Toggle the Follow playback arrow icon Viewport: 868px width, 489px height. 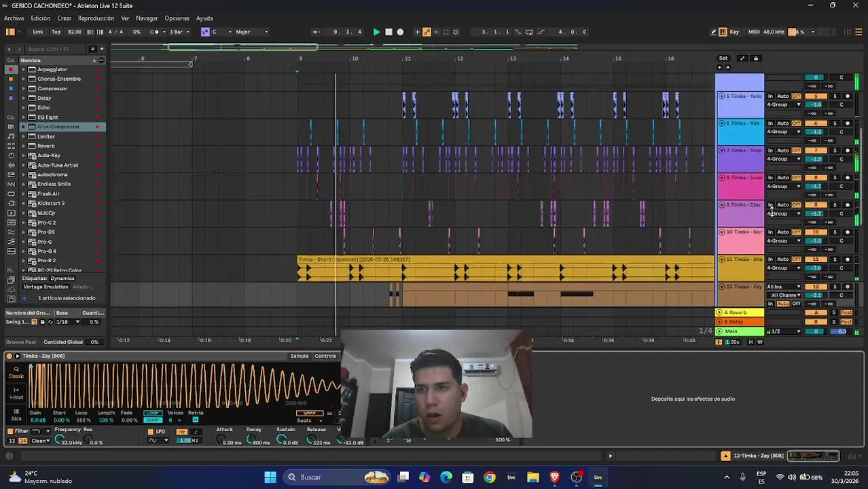[x=316, y=32]
